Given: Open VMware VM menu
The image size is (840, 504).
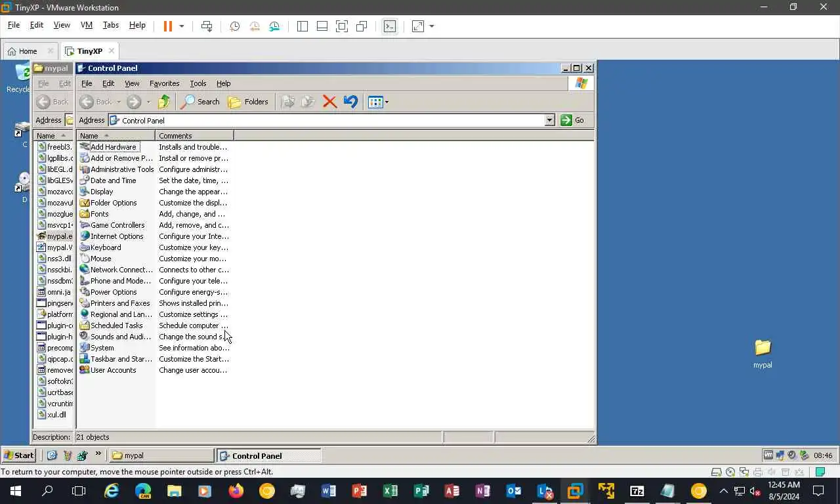Looking at the screenshot, I should click(87, 25).
